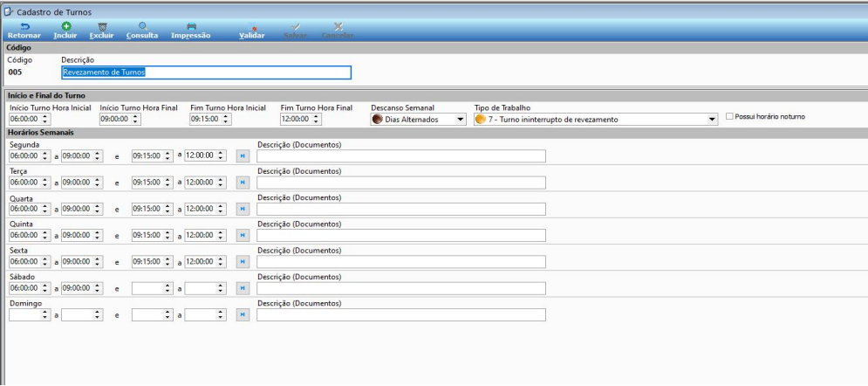Image resolution: width=868 pixels, height=386 pixels.
Task: Click the Horários Semanais section header
Action: [40, 133]
